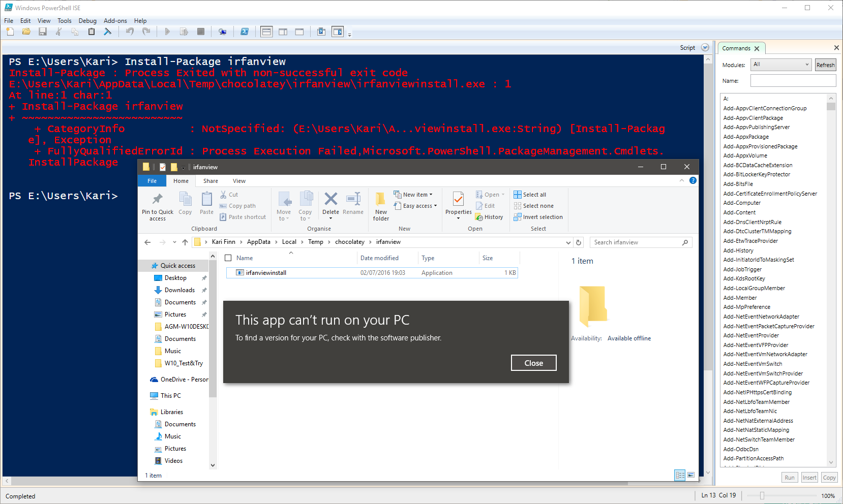Viewport: 843px width, 504px height.
Task: Open the Modules dropdown showing All
Action: click(781, 65)
